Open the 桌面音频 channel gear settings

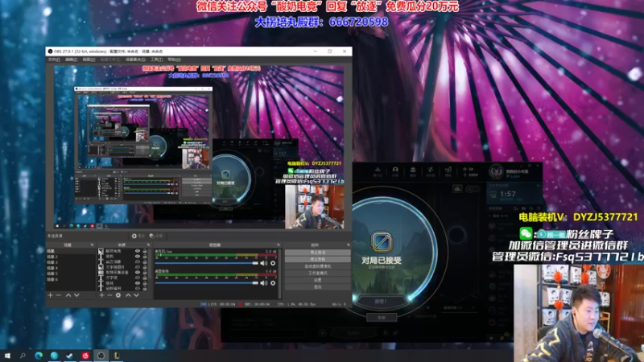point(273,283)
